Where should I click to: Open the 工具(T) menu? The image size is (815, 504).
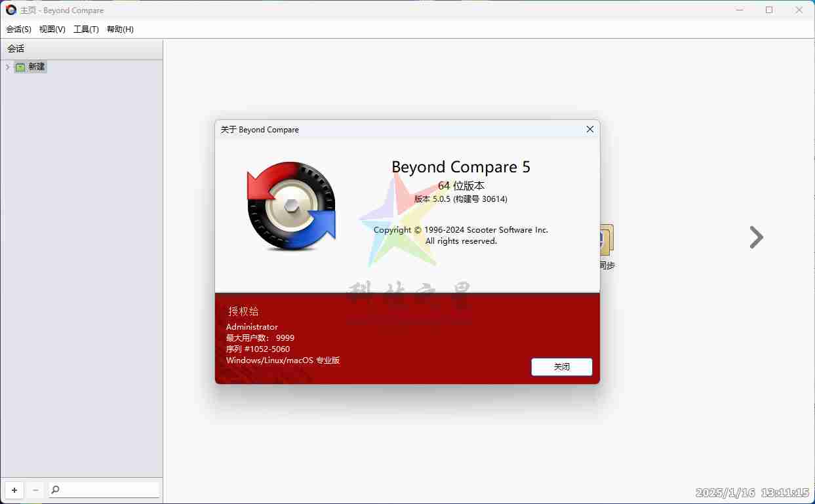(x=86, y=29)
